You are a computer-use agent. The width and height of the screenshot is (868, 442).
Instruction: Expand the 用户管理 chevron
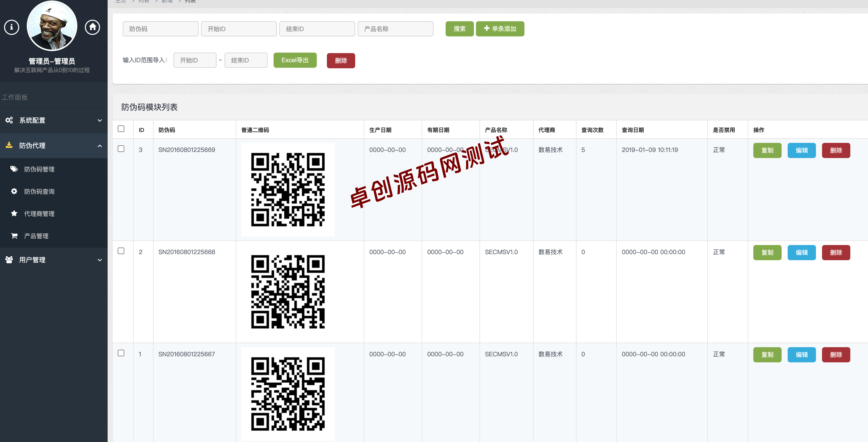(100, 260)
